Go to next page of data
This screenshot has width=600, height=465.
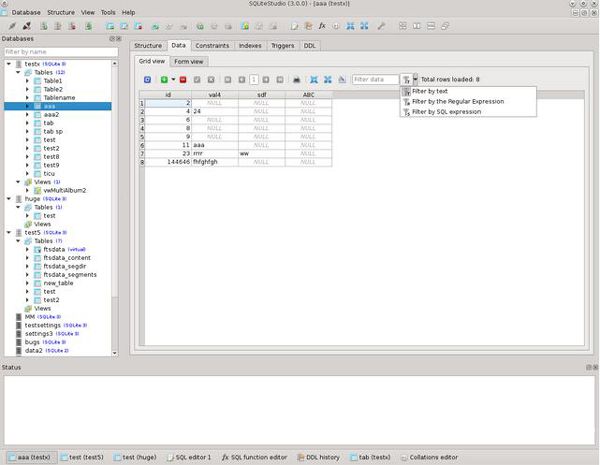(x=266, y=80)
